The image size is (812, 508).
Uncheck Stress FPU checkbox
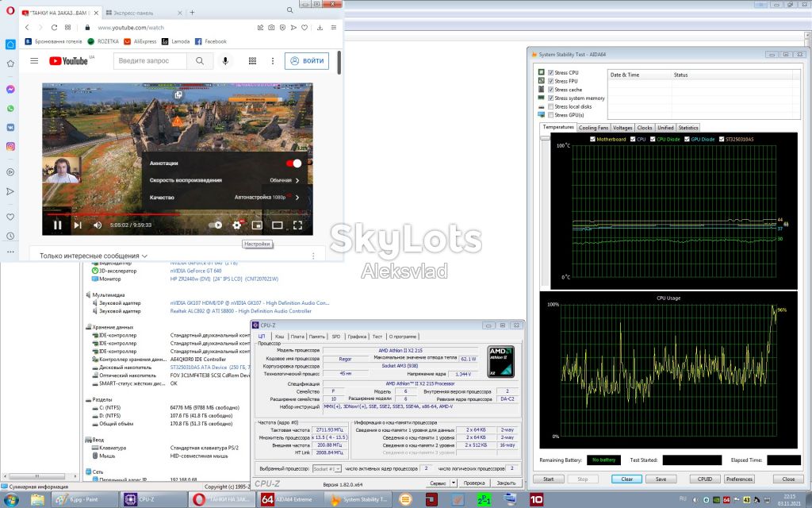tap(550, 81)
